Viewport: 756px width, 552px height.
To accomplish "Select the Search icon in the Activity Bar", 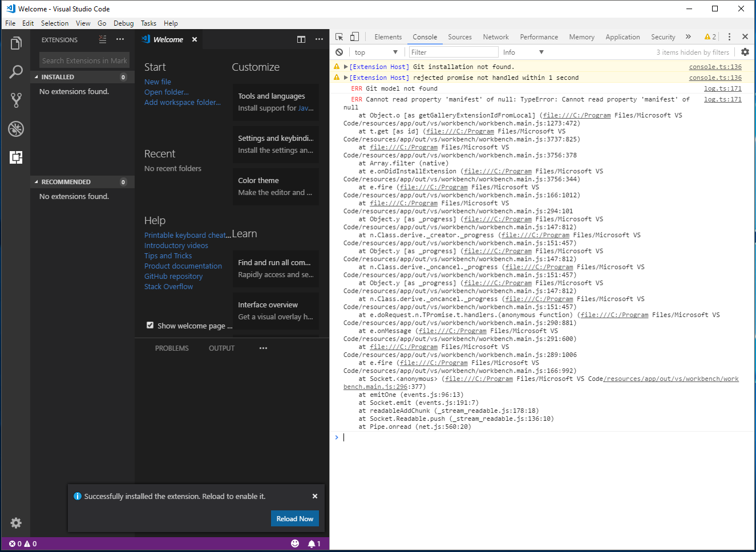I will 15,72.
